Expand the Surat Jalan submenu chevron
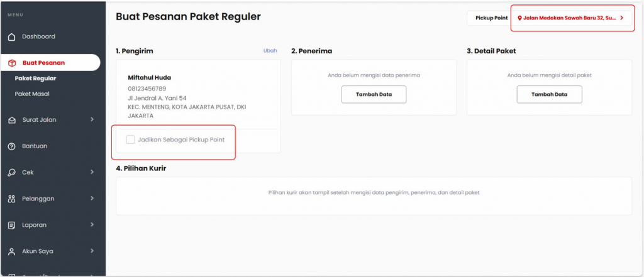644x277 pixels. pyautogui.click(x=92, y=119)
